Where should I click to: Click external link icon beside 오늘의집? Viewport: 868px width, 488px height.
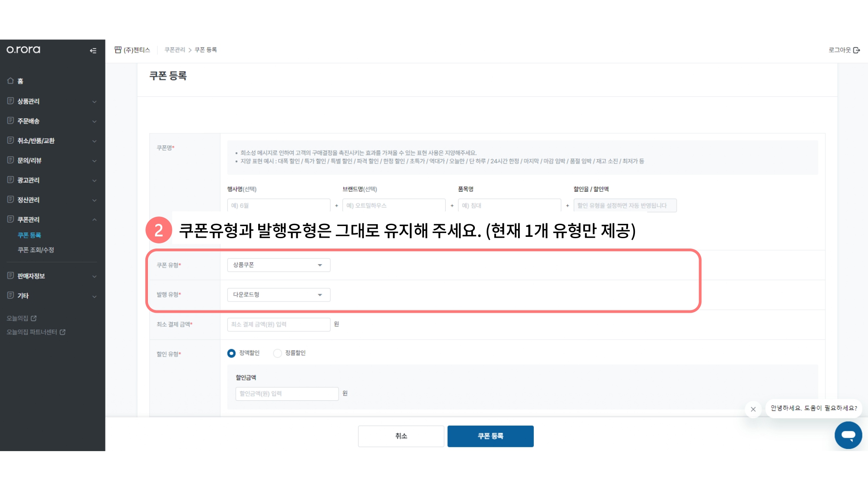(x=34, y=318)
